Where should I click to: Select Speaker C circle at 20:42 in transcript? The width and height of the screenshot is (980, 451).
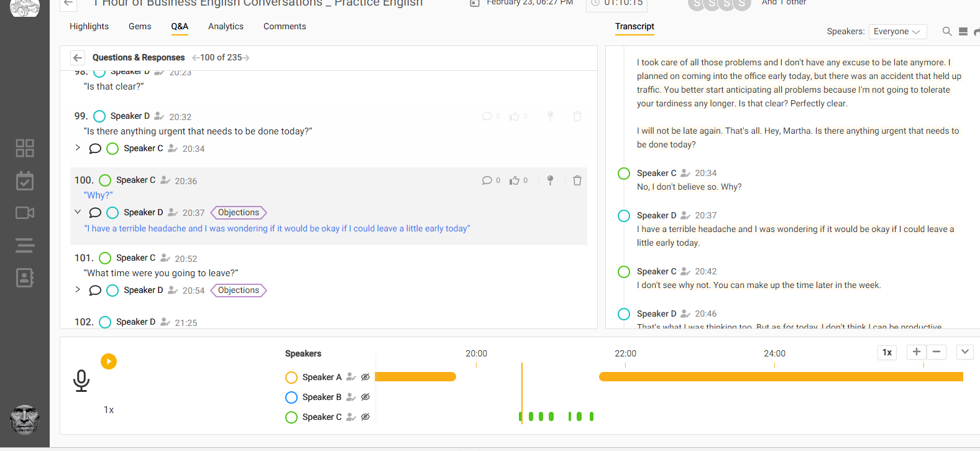point(624,271)
